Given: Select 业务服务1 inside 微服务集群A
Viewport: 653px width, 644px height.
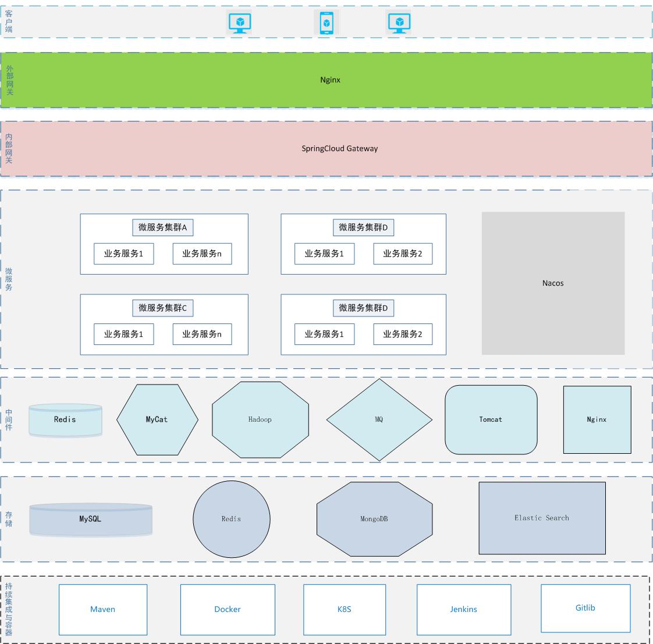Looking at the screenshot, I should (123, 254).
